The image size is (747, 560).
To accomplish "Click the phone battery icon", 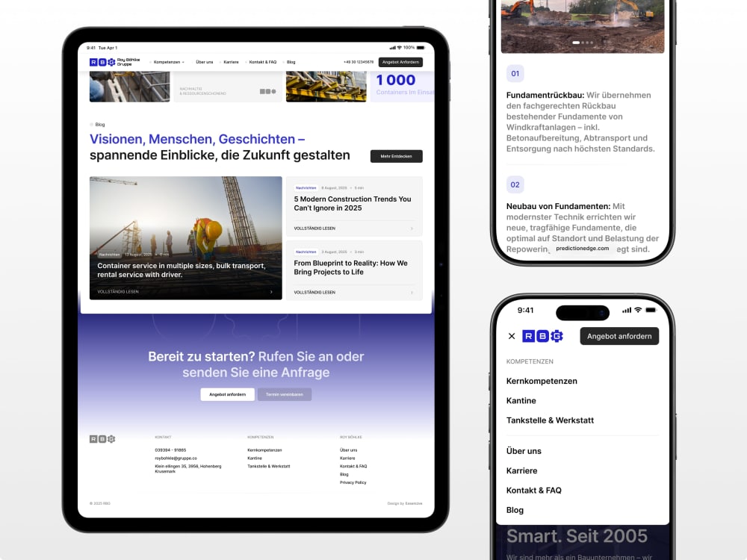I will click(x=651, y=310).
